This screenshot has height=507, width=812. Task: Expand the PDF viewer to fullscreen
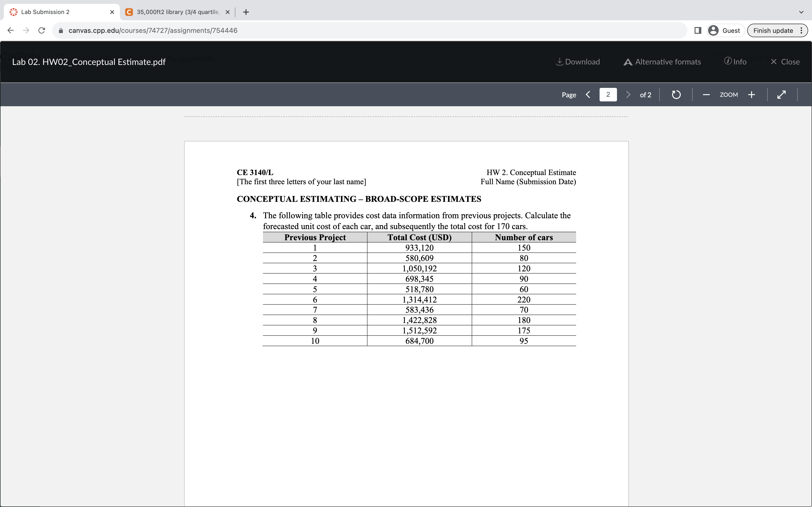click(782, 95)
